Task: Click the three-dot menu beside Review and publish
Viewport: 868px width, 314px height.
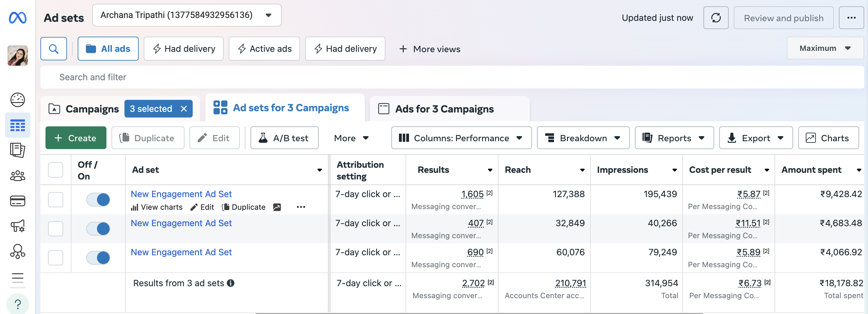Action: [x=851, y=18]
